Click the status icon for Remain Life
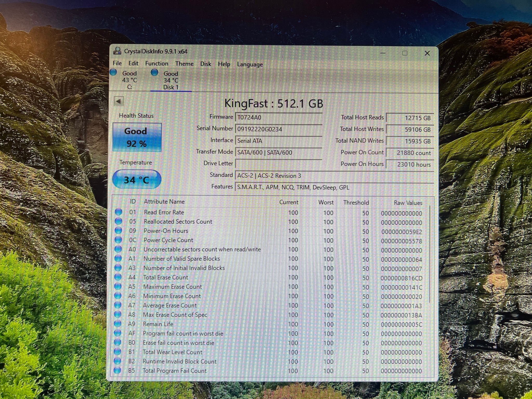532x399 pixels. click(x=118, y=324)
